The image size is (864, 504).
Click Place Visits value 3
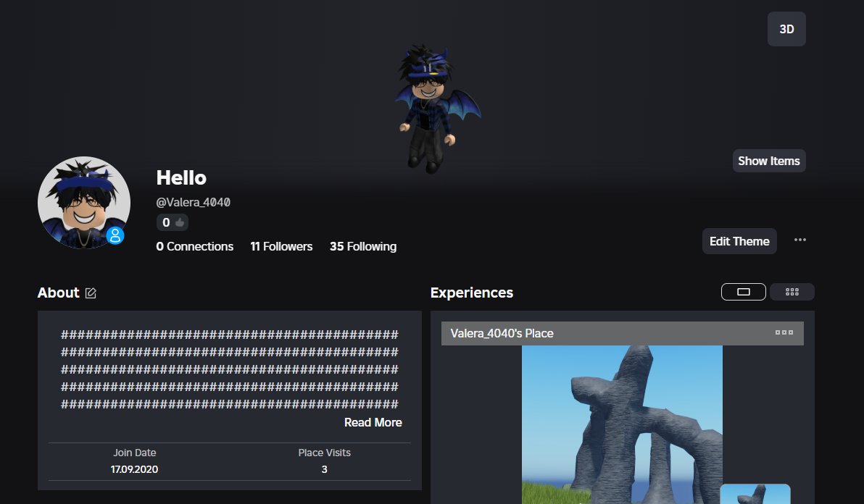[324, 469]
